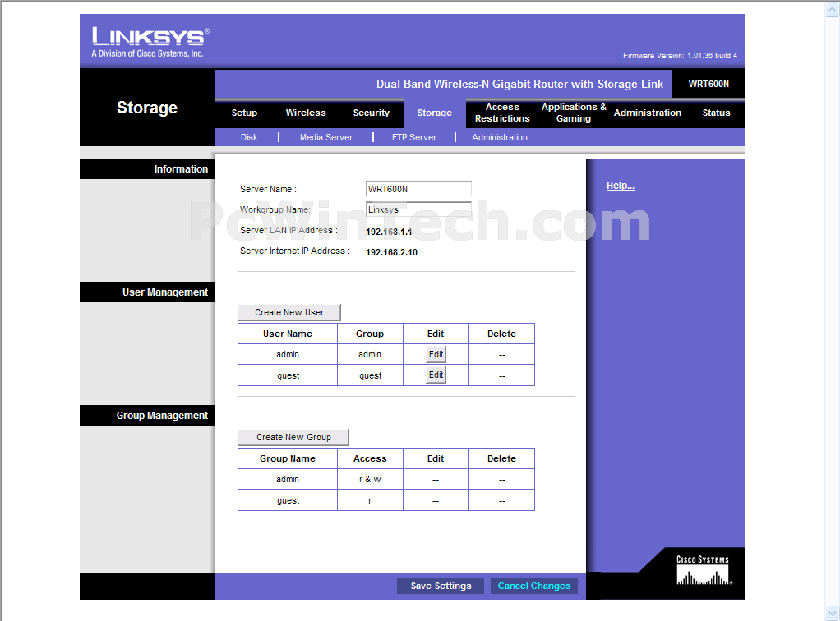Click the User Name column header
The image size is (840, 621).
tap(288, 333)
